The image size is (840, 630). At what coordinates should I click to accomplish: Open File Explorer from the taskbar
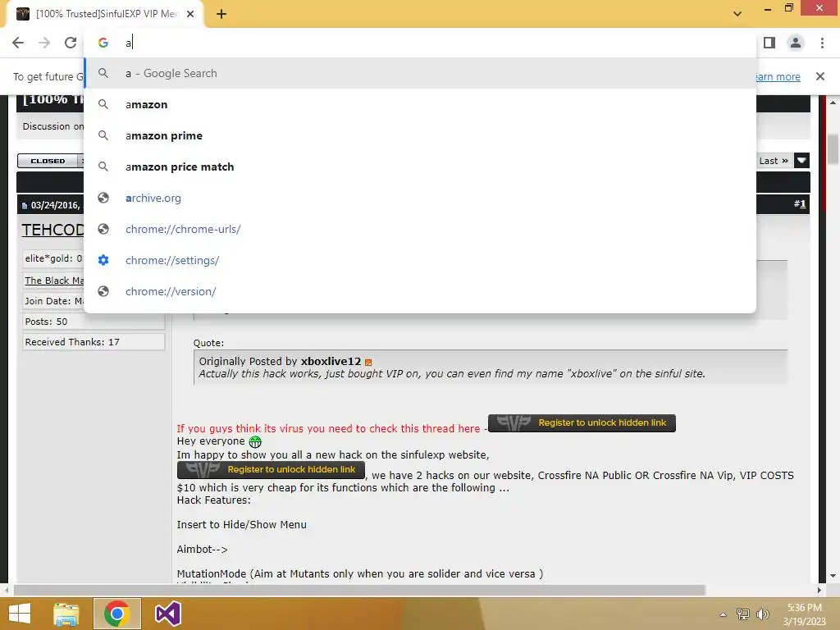click(x=66, y=614)
